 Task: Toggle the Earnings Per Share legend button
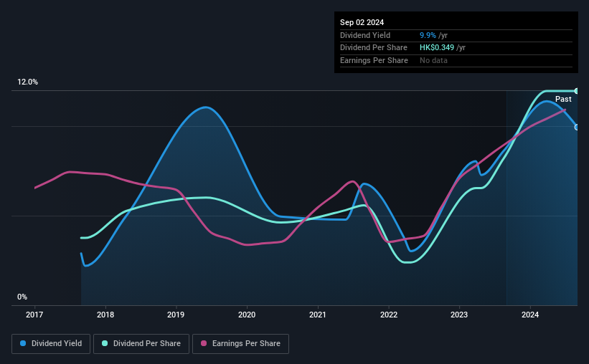(x=240, y=344)
